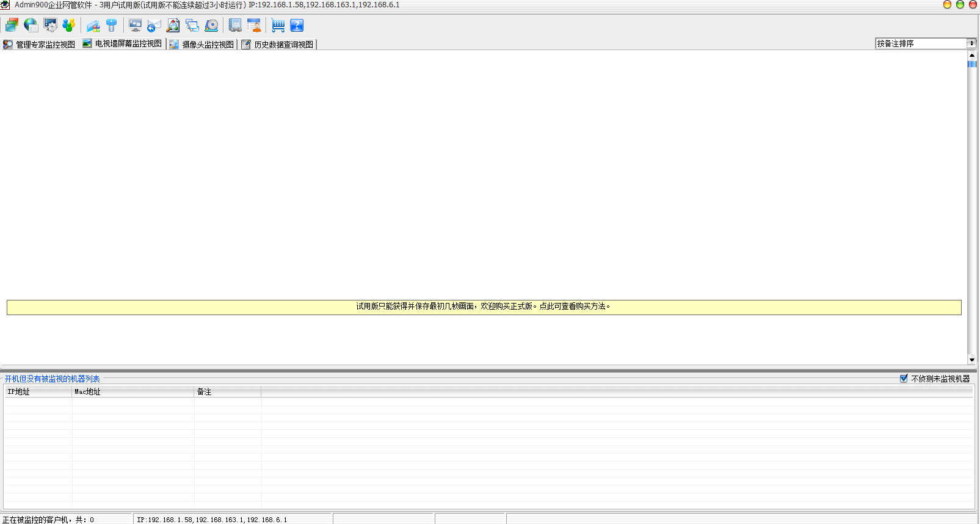Uncheck the 不侦测未监视机器 checkbox
Screen dimensions: 980x524
click(x=904, y=379)
